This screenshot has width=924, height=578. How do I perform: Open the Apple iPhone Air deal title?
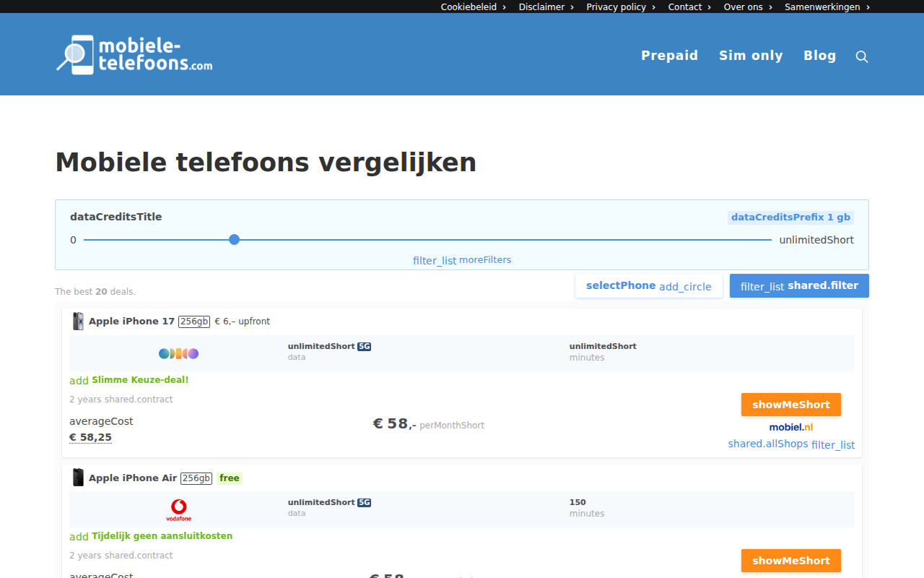133,478
